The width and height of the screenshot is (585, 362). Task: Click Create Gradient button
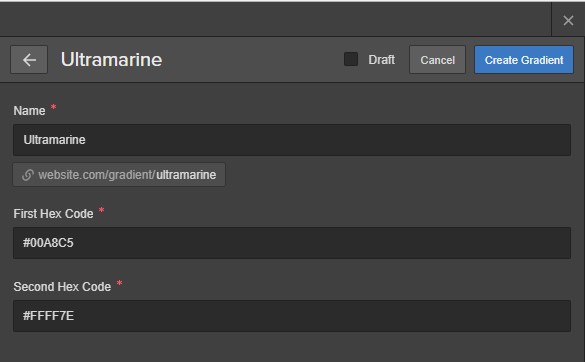coord(524,60)
